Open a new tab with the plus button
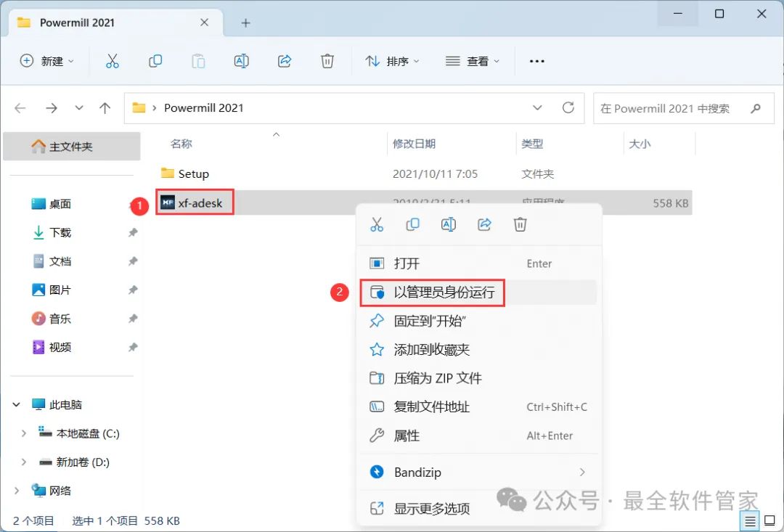Image resolution: width=784 pixels, height=532 pixels. pos(245,23)
